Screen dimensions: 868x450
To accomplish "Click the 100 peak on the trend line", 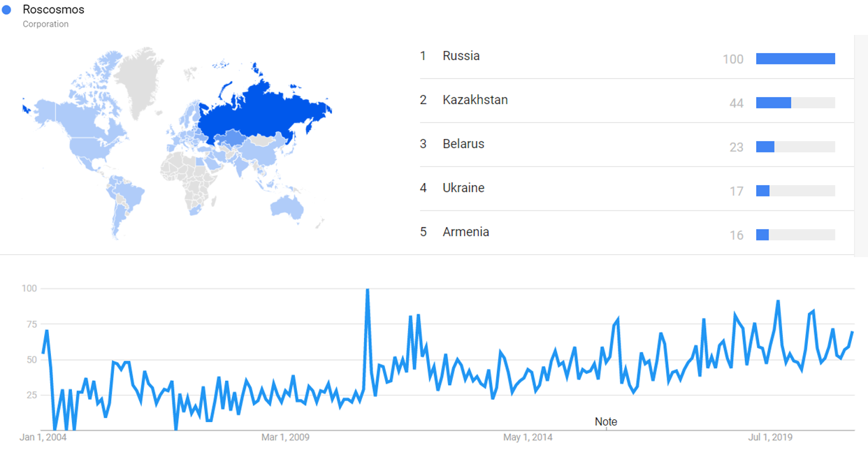I will click(368, 290).
